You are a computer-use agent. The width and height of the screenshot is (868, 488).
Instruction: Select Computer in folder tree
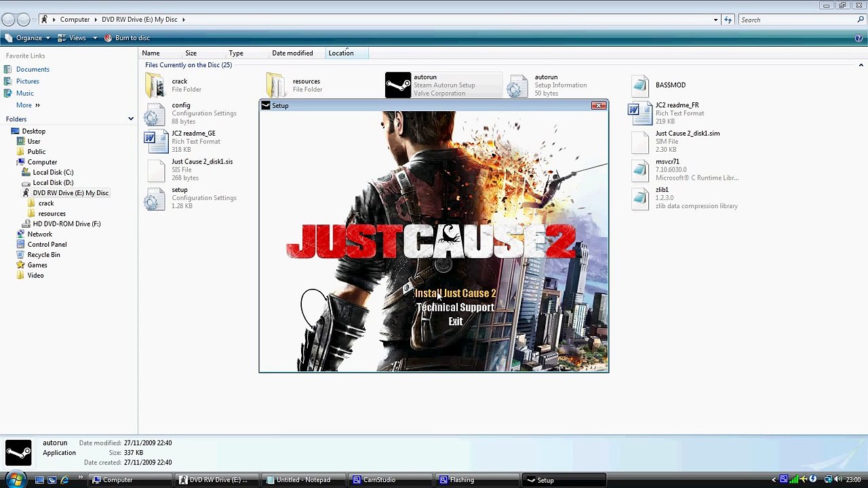(42, 162)
